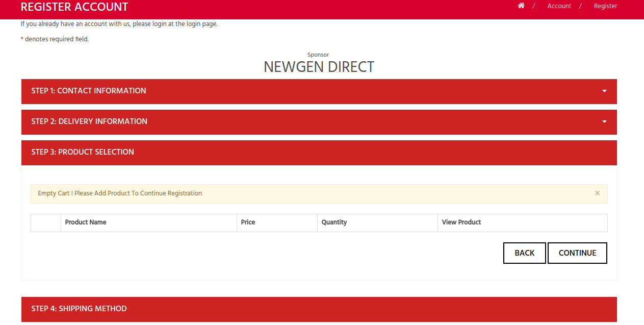644x325 pixels.
Task: Expand Step 2 Delivery Information caret
Action: pos(604,122)
